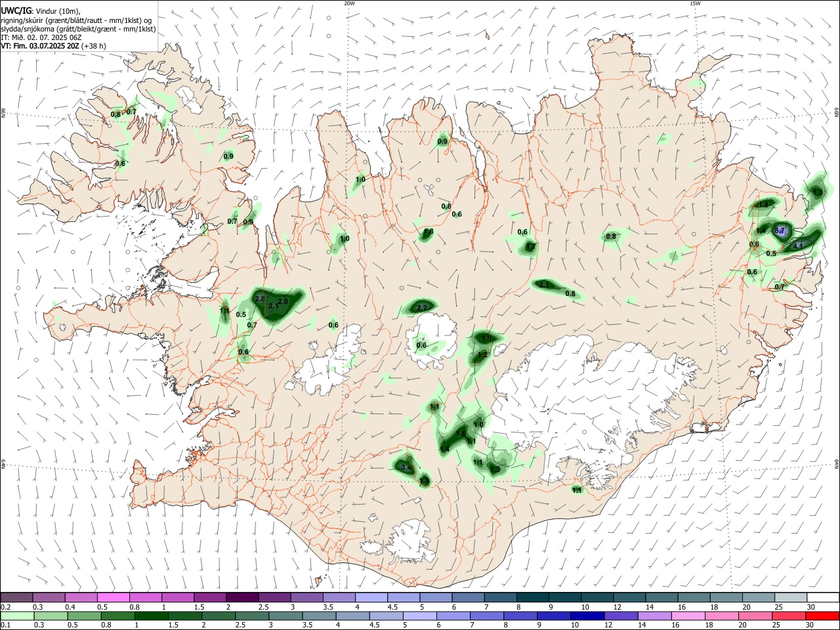Click the '0.1' label on the lower colour scale
The width and height of the screenshot is (840, 630).
(x=5, y=625)
